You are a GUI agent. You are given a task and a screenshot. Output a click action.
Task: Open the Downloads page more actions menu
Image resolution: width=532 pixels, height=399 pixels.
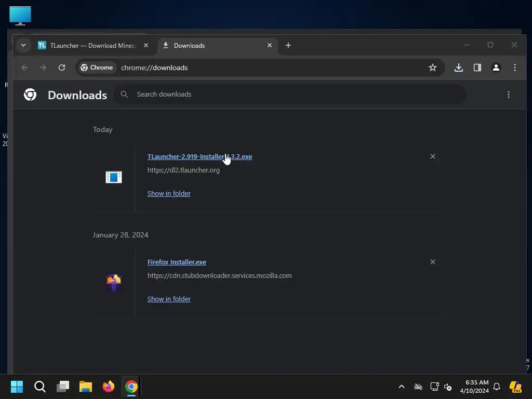tap(508, 95)
